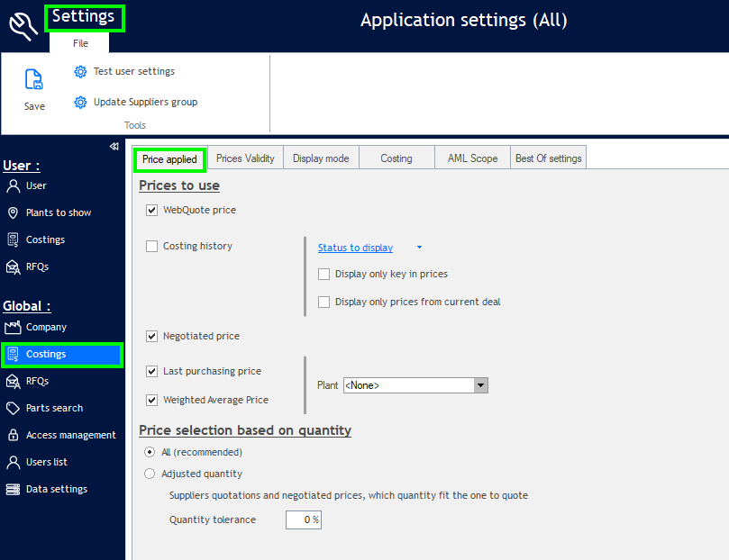Image resolution: width=729 pixels, height=560 pixels.
Task: Click the Test user settings gear icon
Action: click(x=80, y=71)
